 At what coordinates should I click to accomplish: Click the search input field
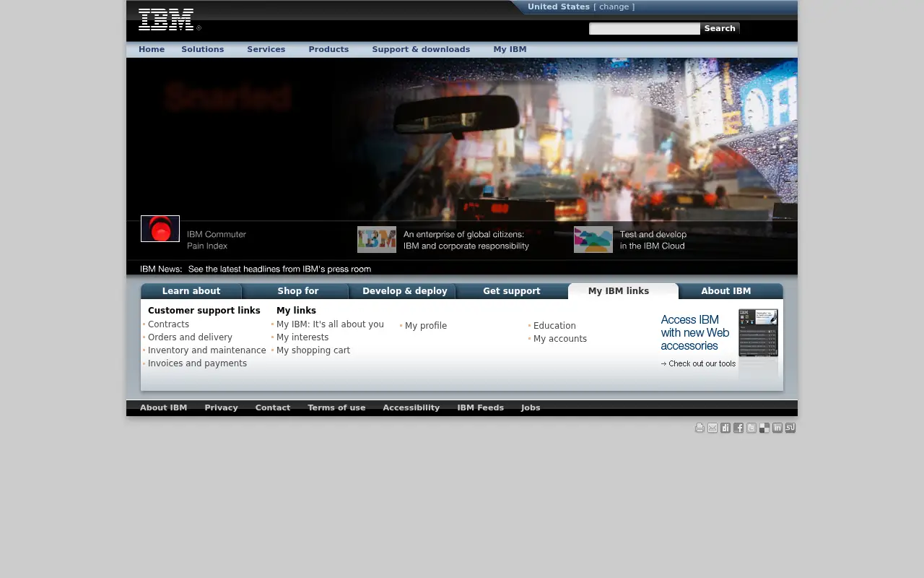645,29
